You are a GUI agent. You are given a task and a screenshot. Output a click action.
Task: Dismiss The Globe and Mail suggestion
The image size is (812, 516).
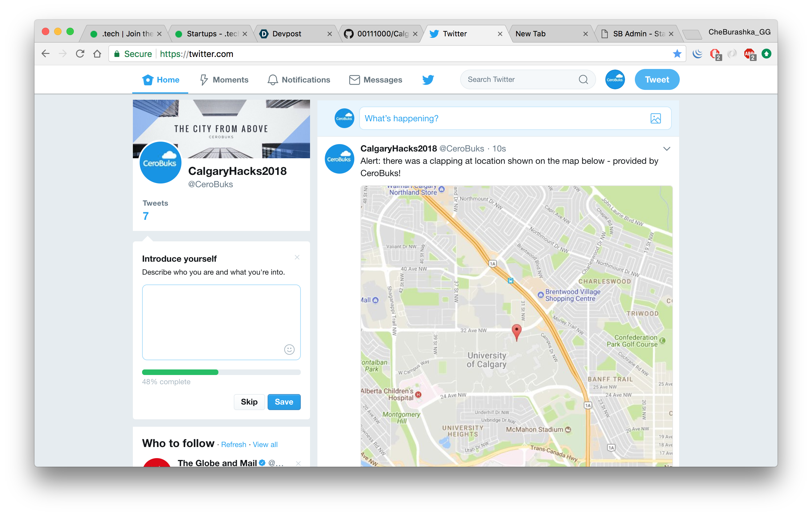(298, 463)
